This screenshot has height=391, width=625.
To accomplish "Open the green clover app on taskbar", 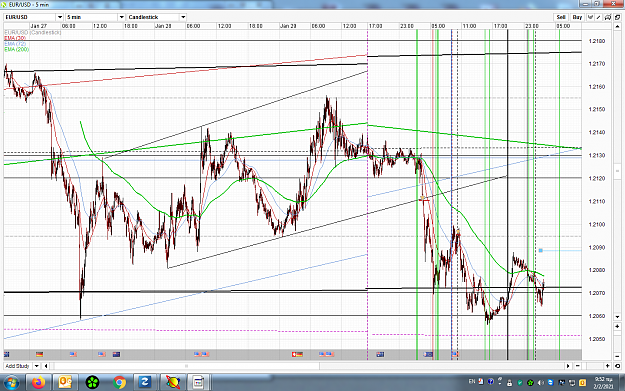I will coord(92,383).
